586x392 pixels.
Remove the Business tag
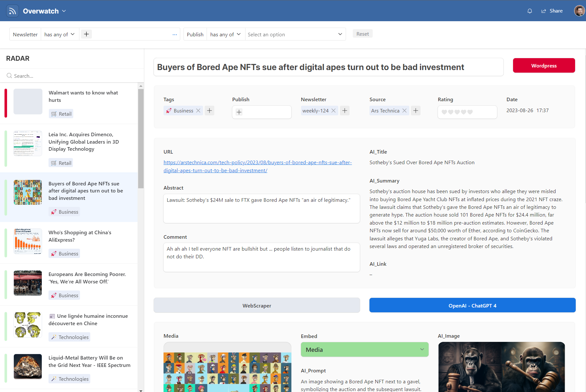click(x=198, y=111)
